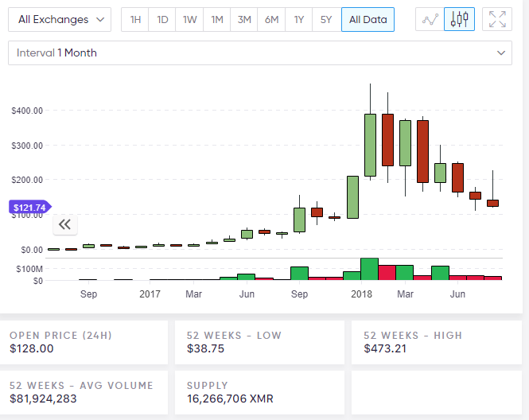This screenshot has height=420, width=529.
Task: Click the tallest green volume bar at 2018
Action: 369,269
